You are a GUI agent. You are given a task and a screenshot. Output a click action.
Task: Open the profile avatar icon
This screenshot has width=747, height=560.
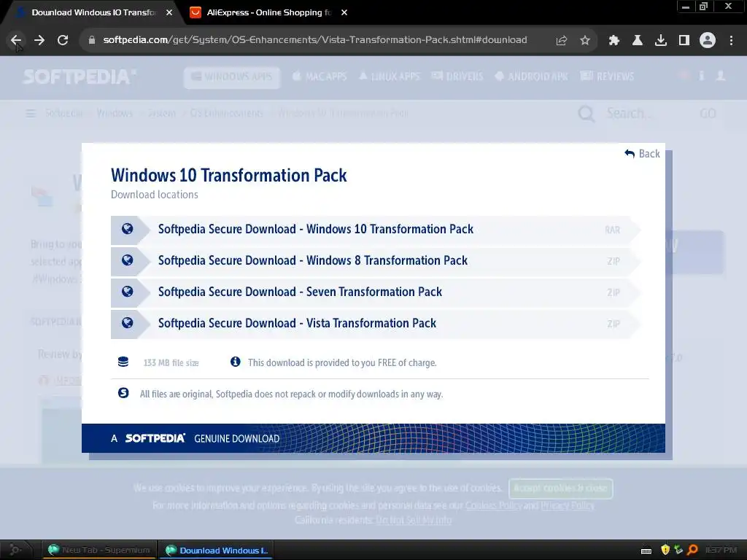708,41
